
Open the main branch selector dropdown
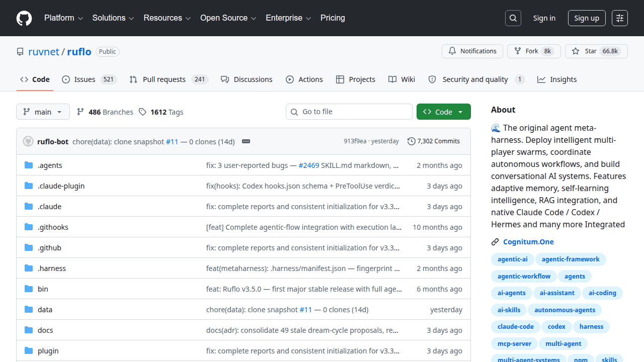click(x=43, y=112)
